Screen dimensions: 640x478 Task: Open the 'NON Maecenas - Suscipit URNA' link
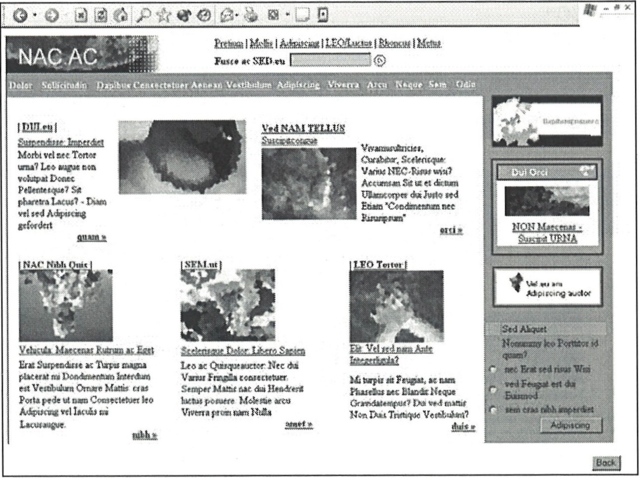(547, 233)
